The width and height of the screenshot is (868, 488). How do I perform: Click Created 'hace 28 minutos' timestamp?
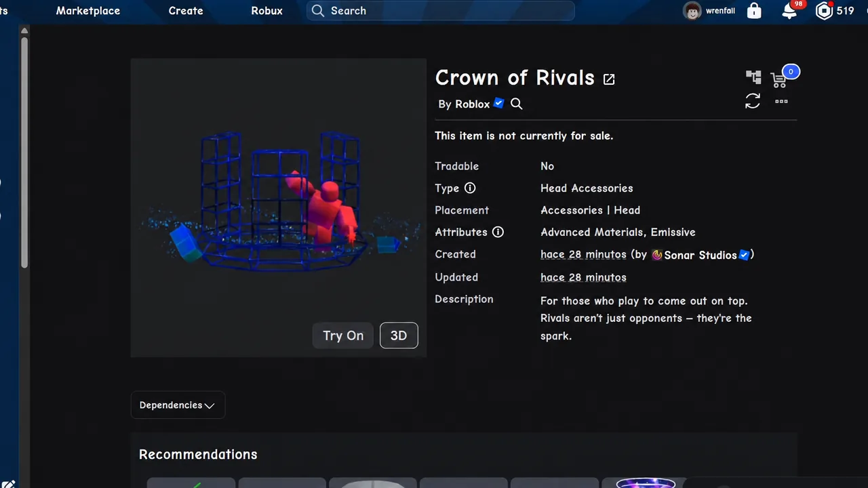coord(583,255)
